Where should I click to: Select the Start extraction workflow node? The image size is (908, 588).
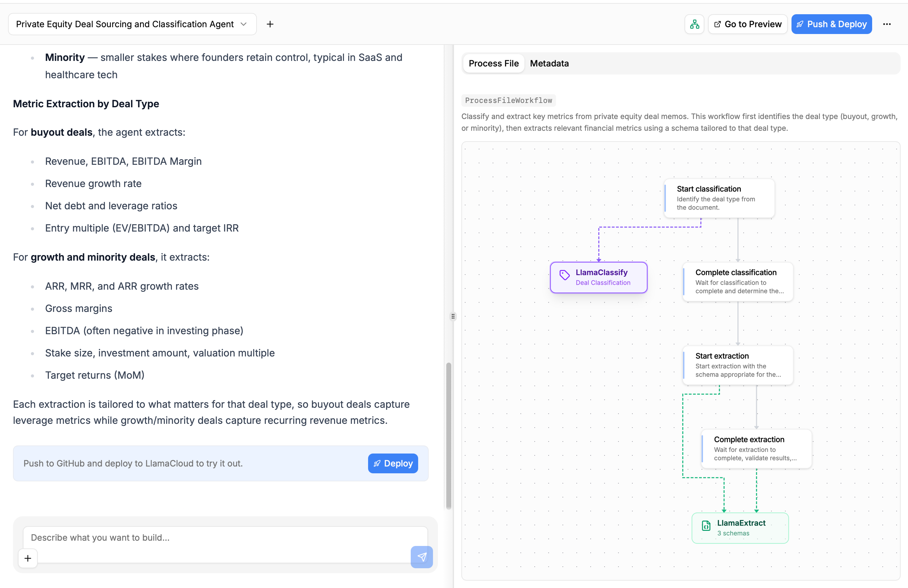coord(737,365)
